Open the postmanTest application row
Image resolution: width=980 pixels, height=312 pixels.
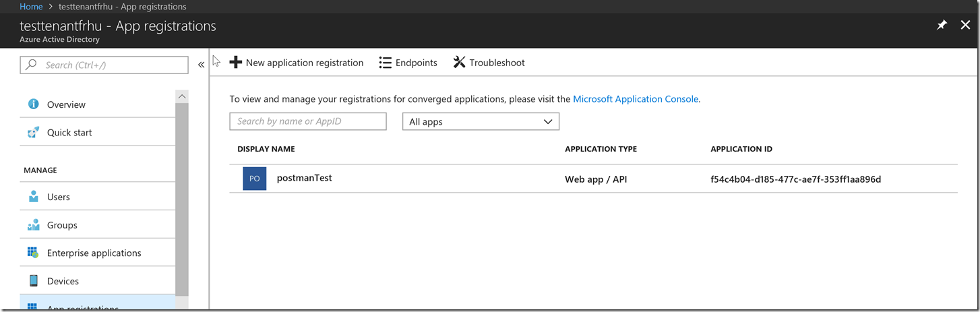[x=593, y=179]
